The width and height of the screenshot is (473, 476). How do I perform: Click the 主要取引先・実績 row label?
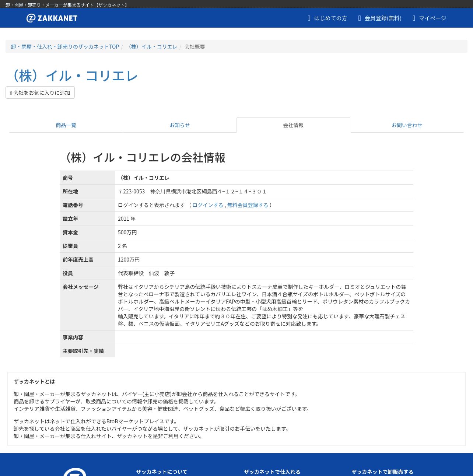coord(83,351)
